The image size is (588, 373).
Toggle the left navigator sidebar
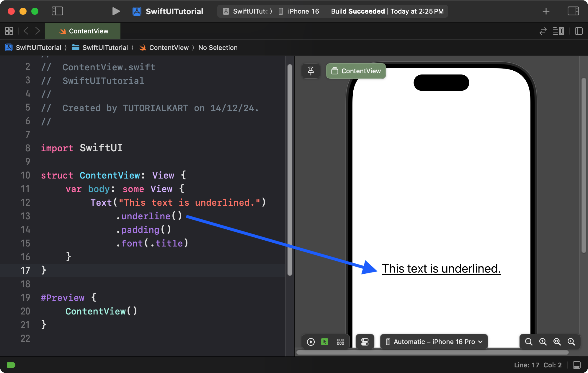coord(57,11)
